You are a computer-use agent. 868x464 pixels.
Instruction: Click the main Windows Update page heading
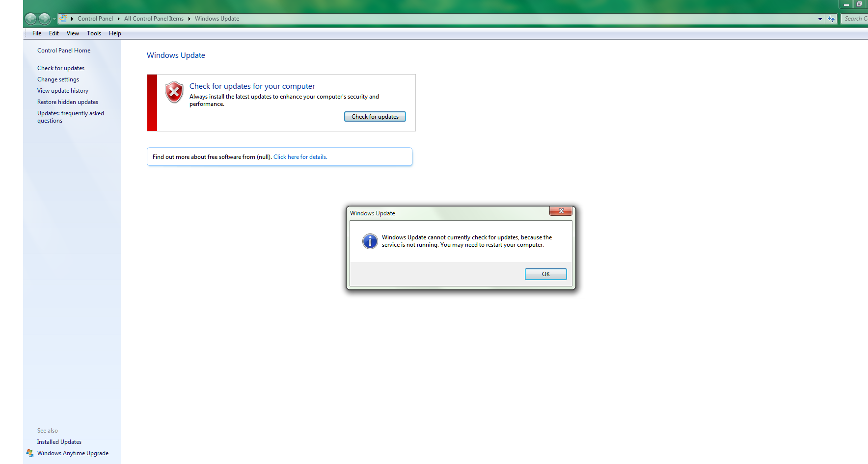(176, 55)
